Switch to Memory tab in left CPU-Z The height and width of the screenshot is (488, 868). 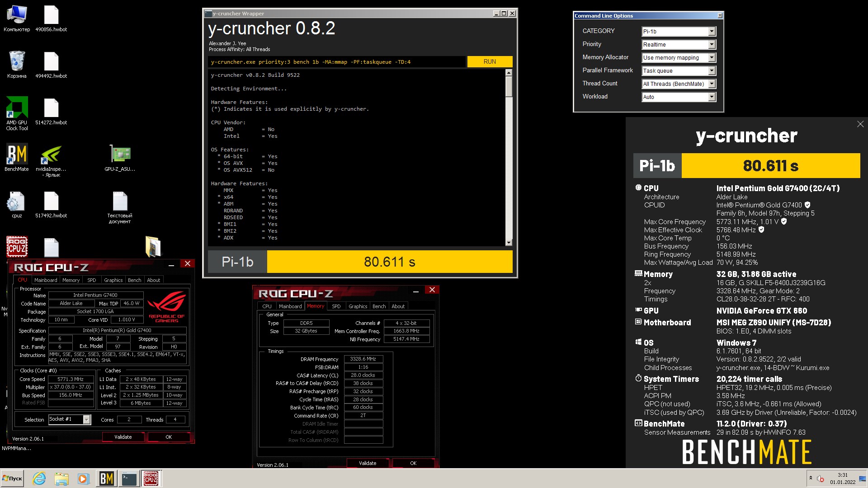[x=71, y=280]
